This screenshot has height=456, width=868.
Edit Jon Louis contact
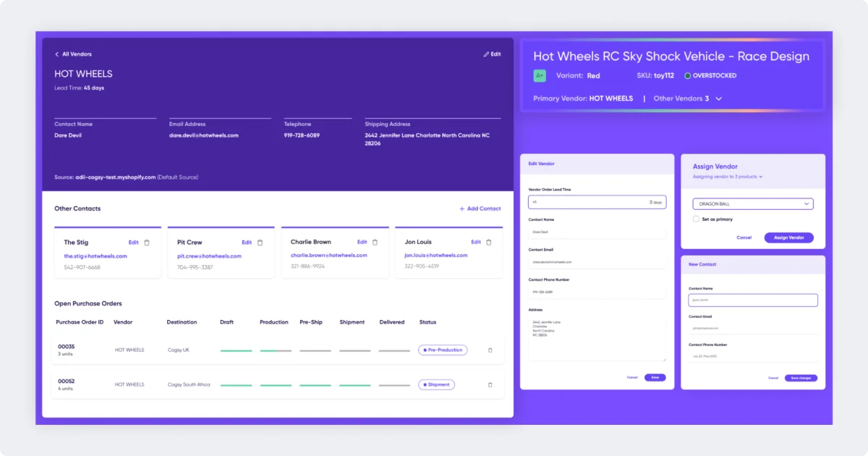(475, 242)
